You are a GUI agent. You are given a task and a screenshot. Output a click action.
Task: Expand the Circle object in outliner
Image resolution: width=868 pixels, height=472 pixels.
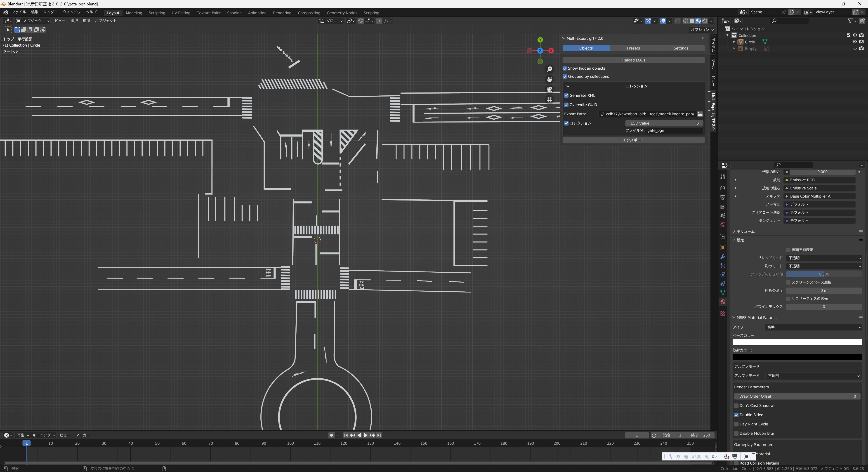(734, 42)
